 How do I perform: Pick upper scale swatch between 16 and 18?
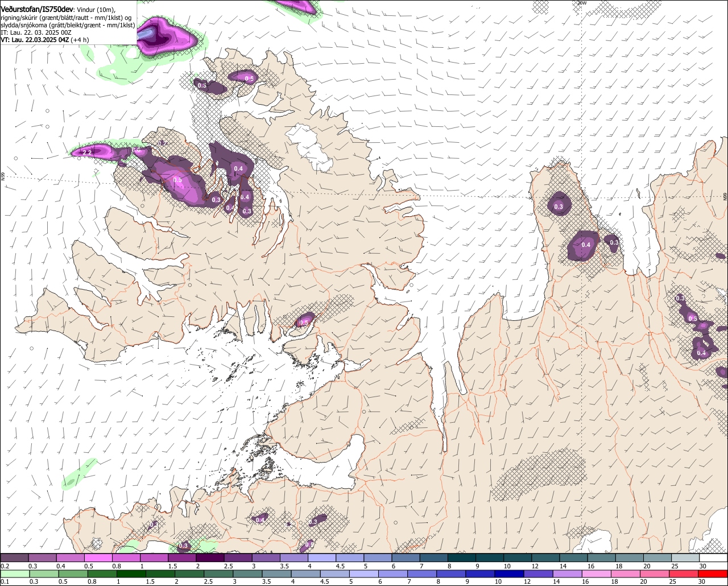click(x=602, y=558)
